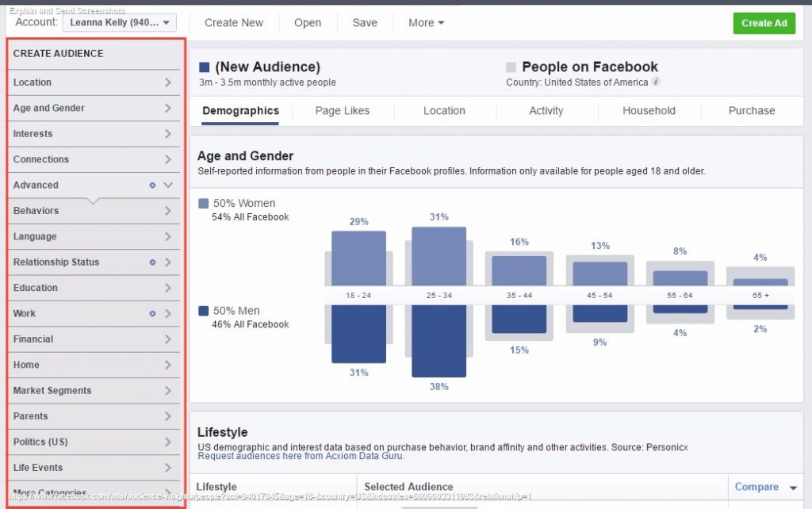Switch to the Demographics tab
The image size is (812, 509).
click(x=240, y=111)
